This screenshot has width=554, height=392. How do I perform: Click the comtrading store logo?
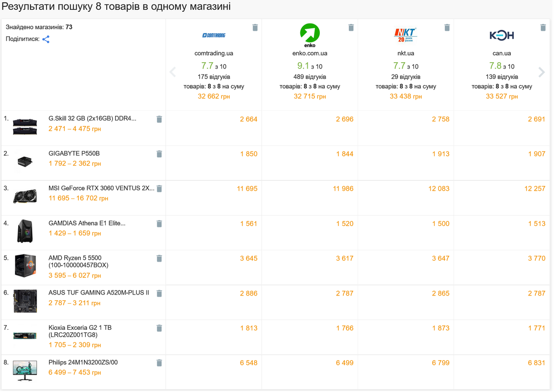click(214, 35)
